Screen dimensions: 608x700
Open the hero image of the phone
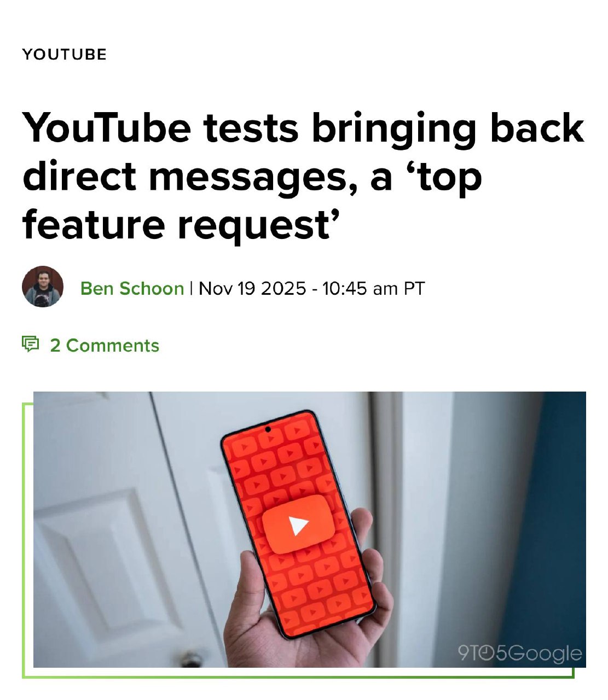click(310, 529)
